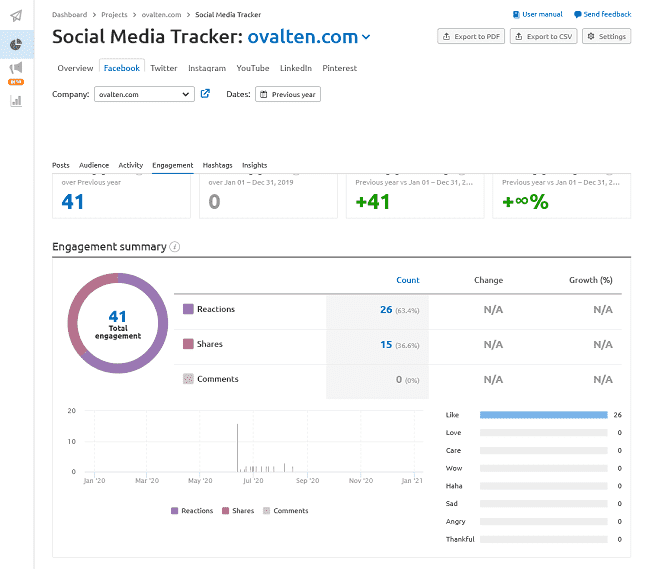Open the User manual link
The height and width of the screenshot is (570, 649).
(x=542, y=14)
